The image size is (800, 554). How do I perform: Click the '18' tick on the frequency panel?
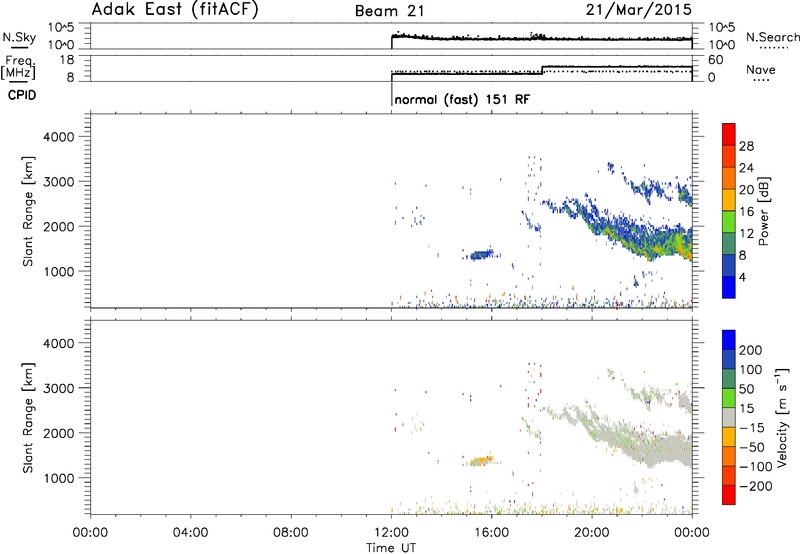point(67,60)
